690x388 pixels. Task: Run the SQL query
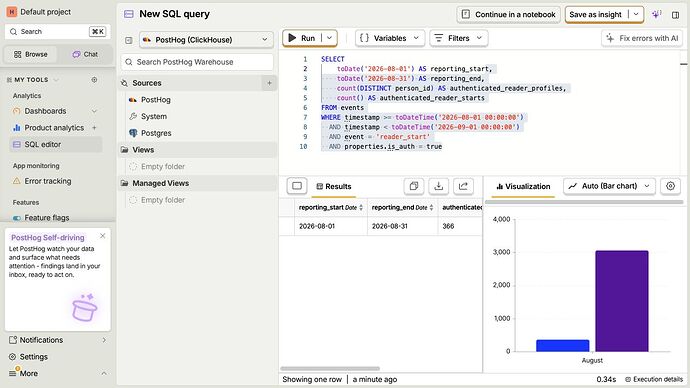tap(302, 38)
